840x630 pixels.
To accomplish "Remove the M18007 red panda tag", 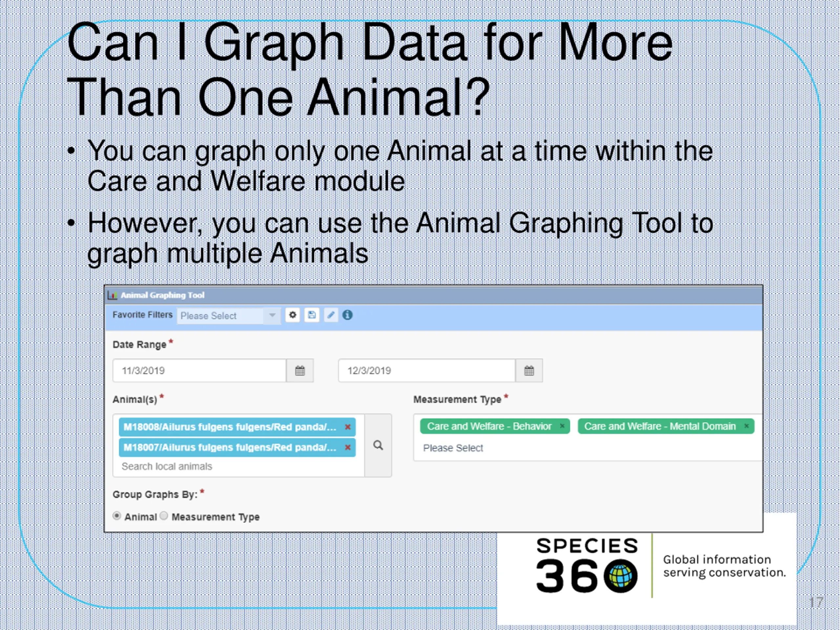I will point(347,448).
